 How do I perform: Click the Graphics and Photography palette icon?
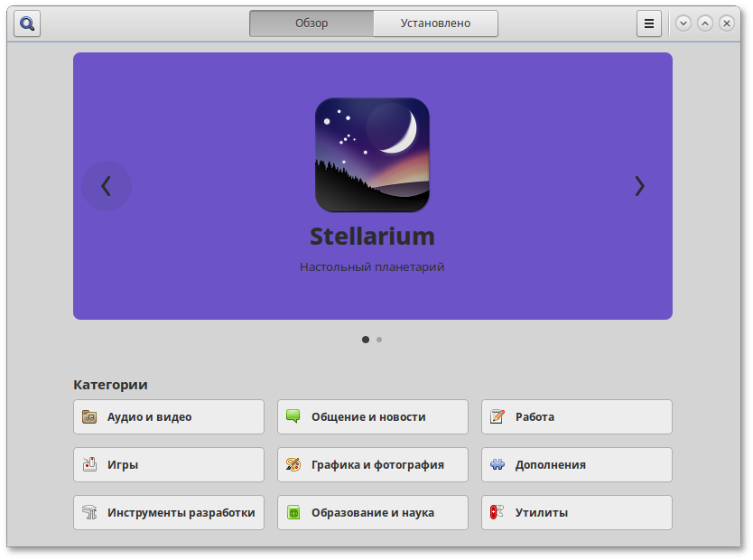point(293,464)
